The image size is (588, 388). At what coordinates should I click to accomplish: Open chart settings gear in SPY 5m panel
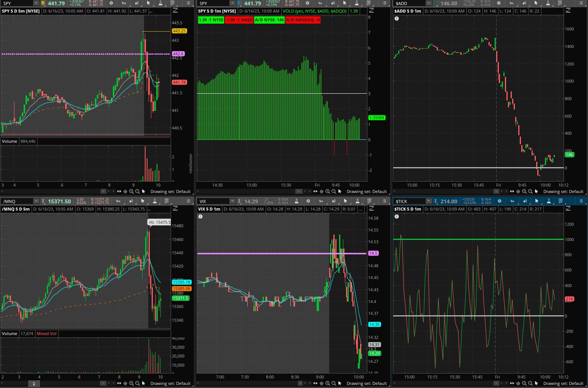click(x=111, y=3)
